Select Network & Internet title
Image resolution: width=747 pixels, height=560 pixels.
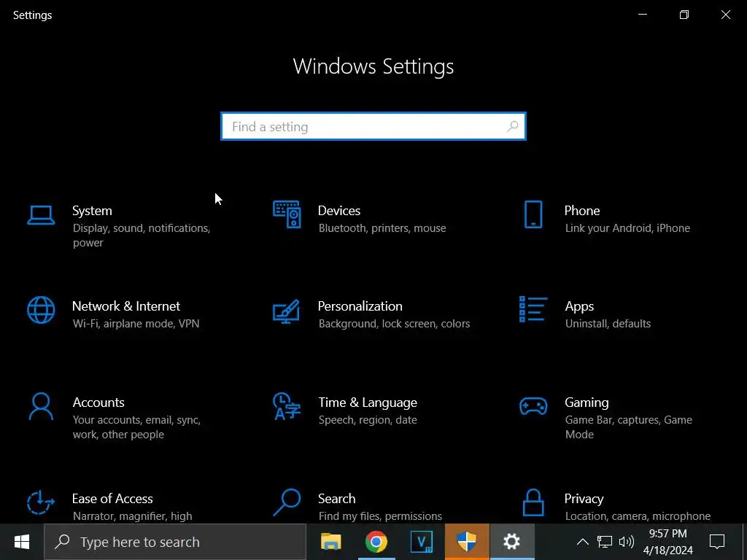(x=125, y=306)
